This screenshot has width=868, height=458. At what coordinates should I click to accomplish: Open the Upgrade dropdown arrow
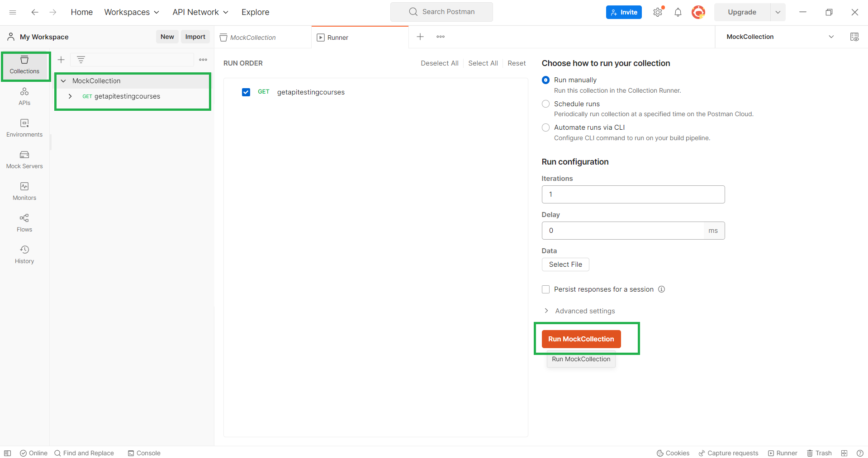[x=778, y=12]
